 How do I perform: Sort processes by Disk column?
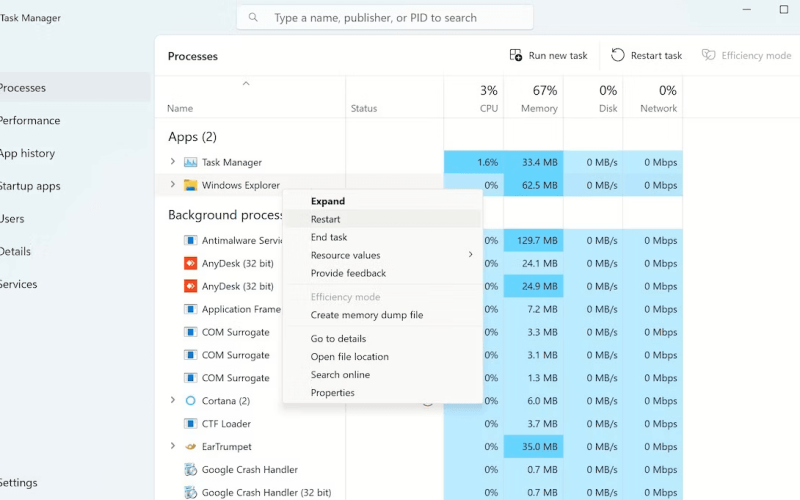tap(593, 97)
